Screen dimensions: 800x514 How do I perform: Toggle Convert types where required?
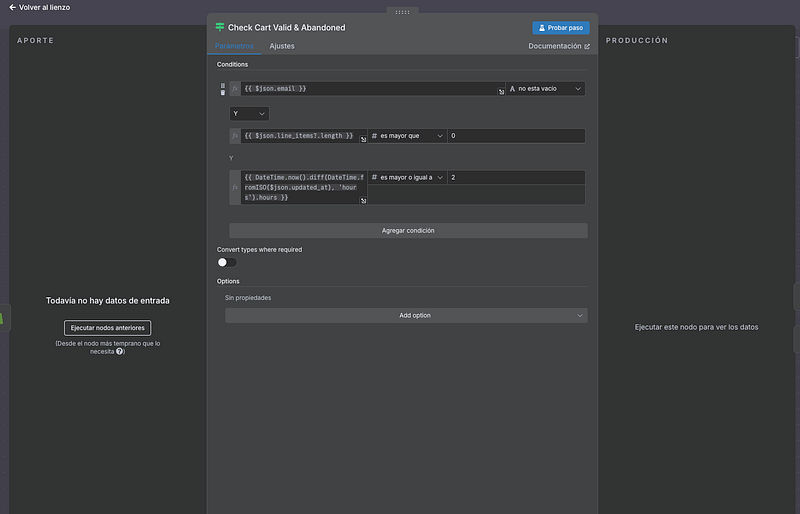click(227, 262)
